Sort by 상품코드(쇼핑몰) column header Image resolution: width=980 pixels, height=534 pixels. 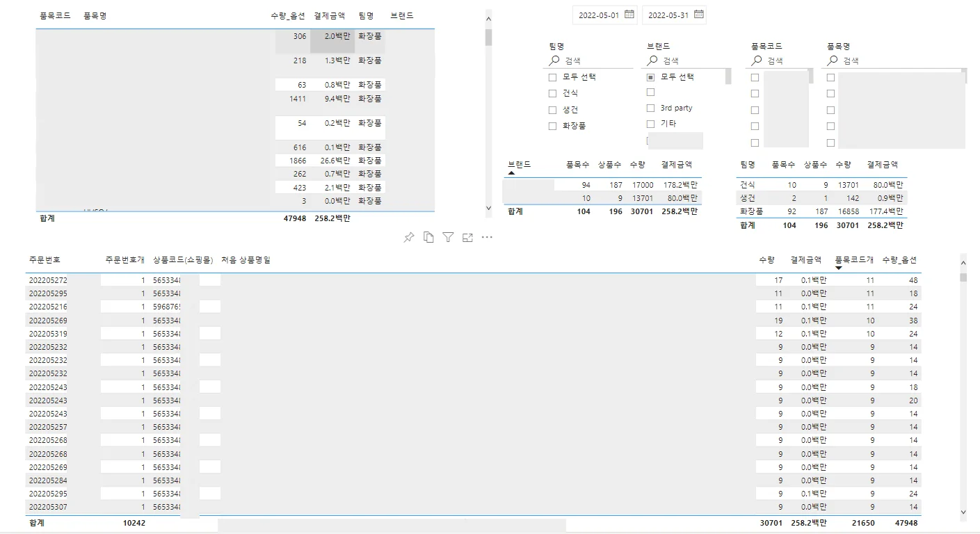[x=182, y=259]
